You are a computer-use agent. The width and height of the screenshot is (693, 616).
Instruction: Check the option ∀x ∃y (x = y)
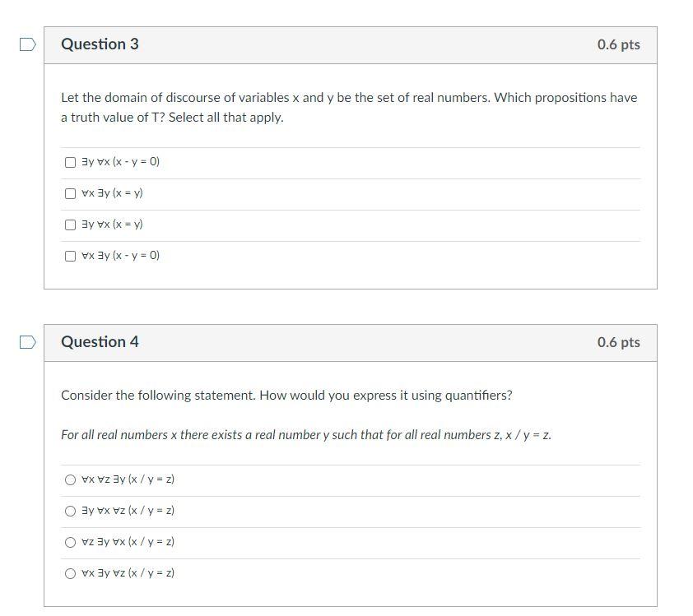click(70, 193)
